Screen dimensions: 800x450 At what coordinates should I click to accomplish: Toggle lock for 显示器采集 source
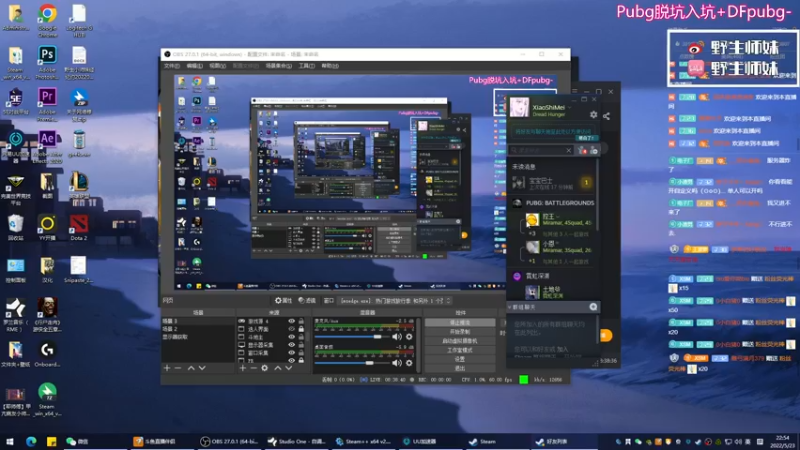click(x=302, y=344)
